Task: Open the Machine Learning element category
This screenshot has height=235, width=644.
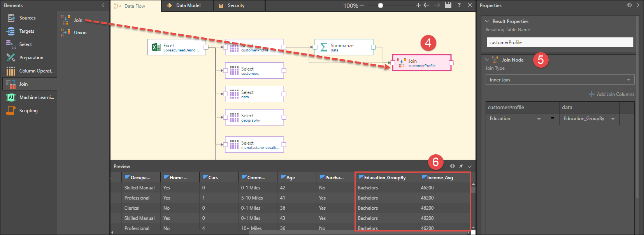Action: click(x=36, y=97)
